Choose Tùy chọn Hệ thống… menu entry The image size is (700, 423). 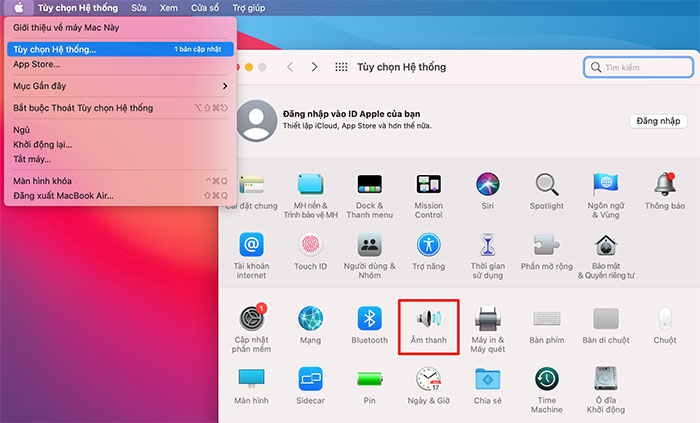pos(120,49)
